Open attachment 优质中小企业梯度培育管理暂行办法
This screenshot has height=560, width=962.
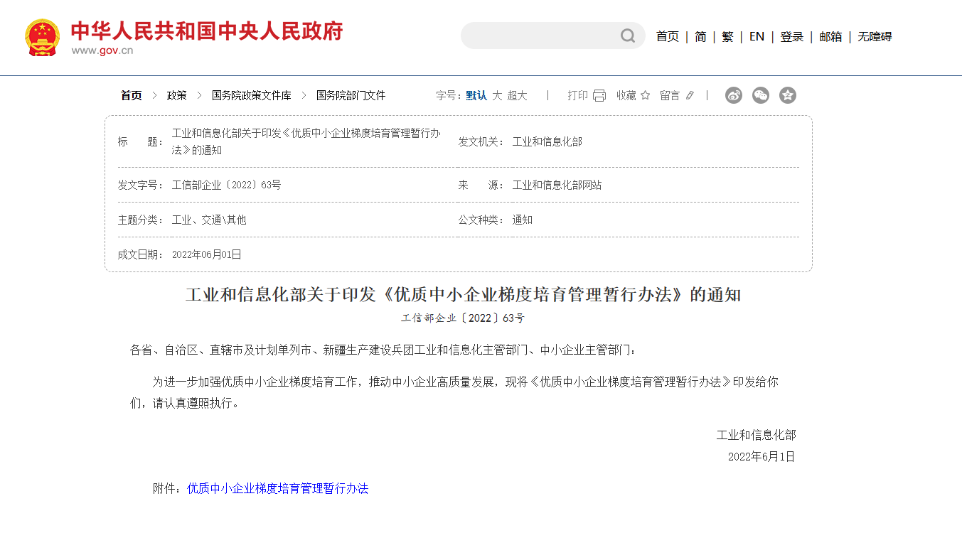[x=278, y=488]
